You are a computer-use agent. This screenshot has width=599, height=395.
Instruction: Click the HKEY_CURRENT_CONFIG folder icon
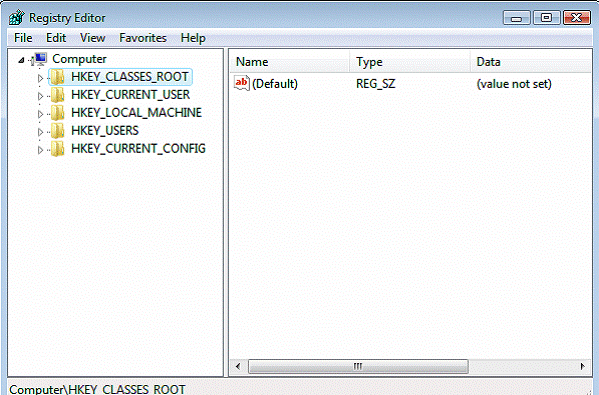pos(57,149)
